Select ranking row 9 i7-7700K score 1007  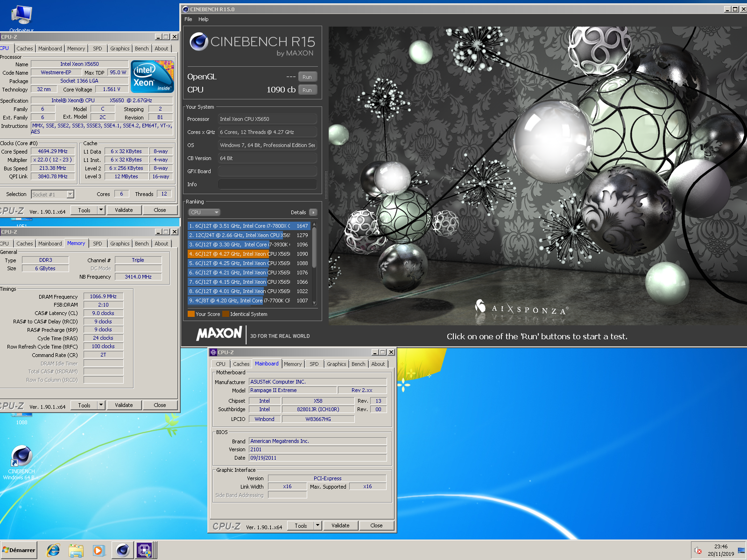[x=249, y=301]
